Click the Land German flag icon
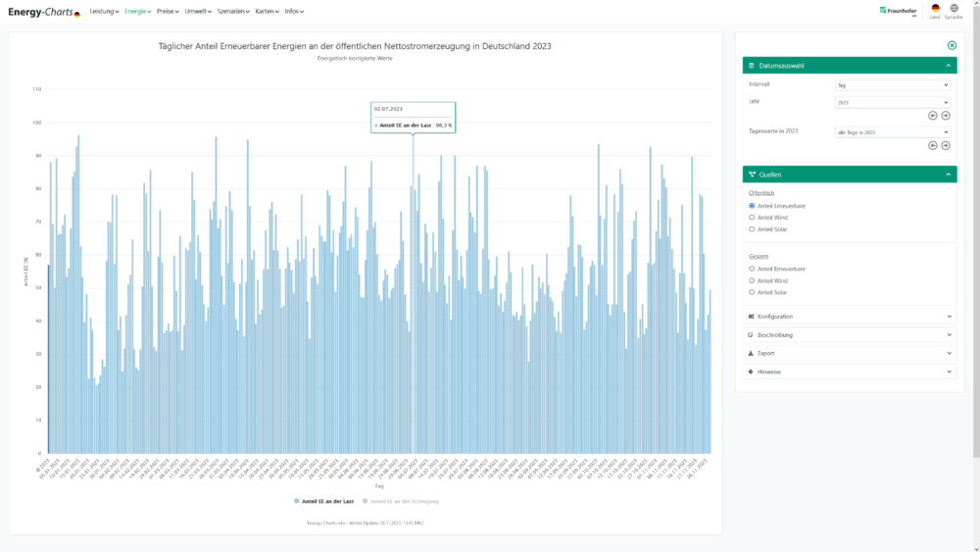Image resolution: width=980 pixels, height=552 pixels. pos(935,8)
